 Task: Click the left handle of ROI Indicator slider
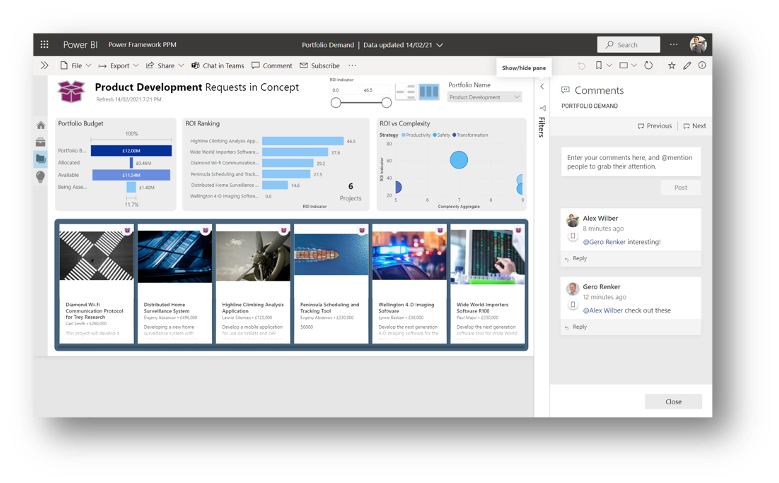[x=335, y=102]
